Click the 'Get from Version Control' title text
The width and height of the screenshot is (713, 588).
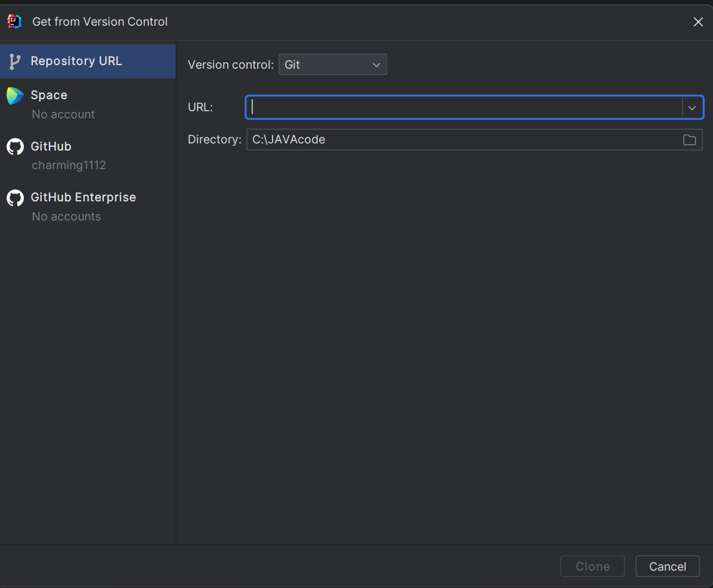pos(100,22)
